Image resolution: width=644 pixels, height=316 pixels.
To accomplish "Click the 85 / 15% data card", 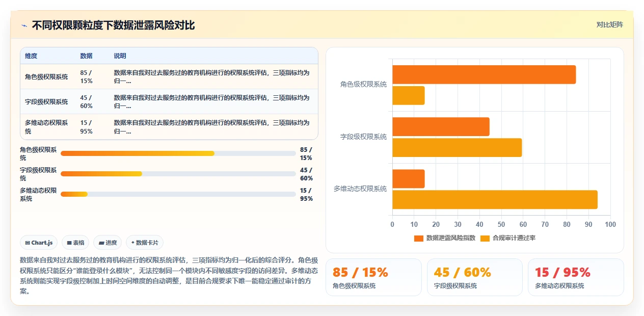I will click(373, 277).
